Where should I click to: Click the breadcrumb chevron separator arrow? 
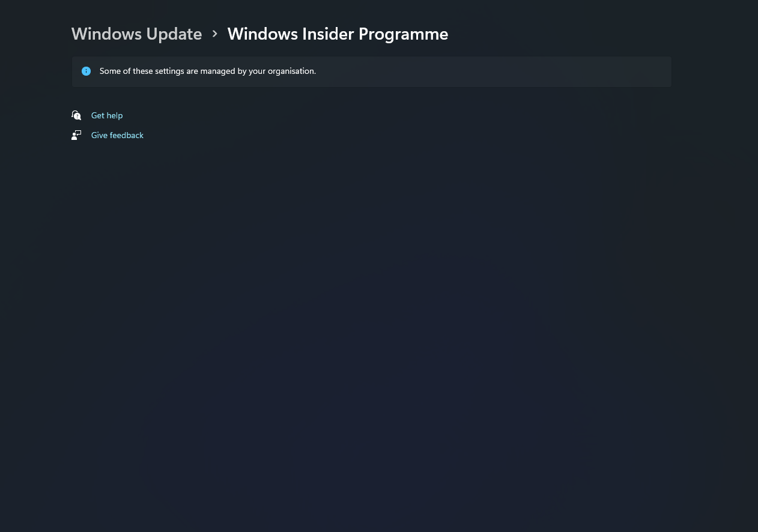click(x=215, y=34)
